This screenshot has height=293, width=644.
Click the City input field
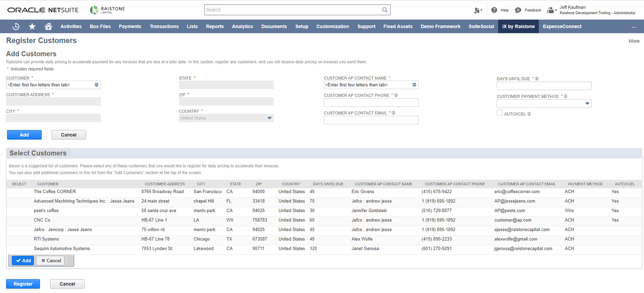[53, 118]
